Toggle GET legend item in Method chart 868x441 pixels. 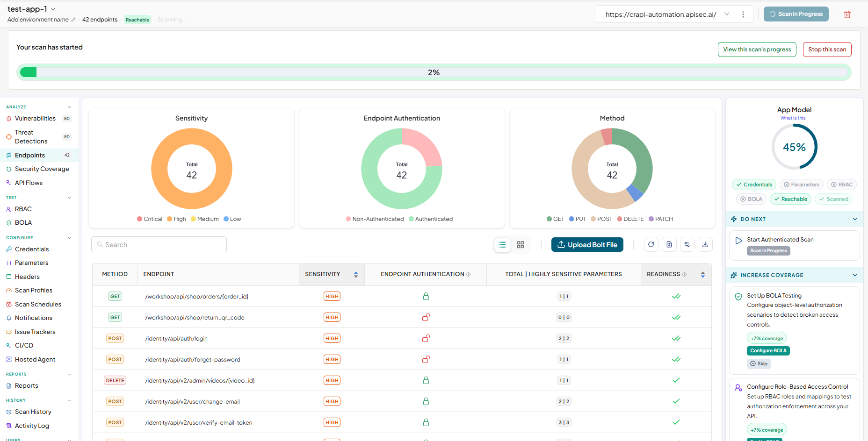(556, 219)
